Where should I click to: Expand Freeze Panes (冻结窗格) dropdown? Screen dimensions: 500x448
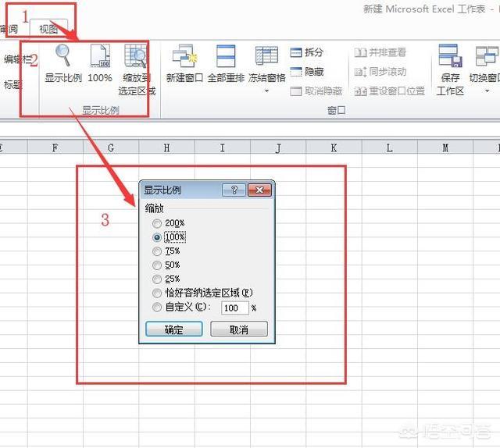click(266, 91)
